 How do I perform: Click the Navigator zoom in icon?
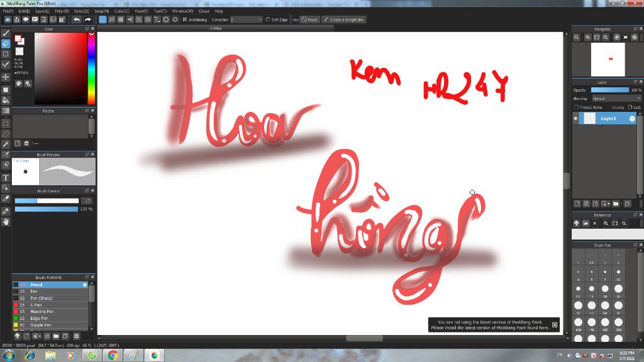click(x=588, y=37)
